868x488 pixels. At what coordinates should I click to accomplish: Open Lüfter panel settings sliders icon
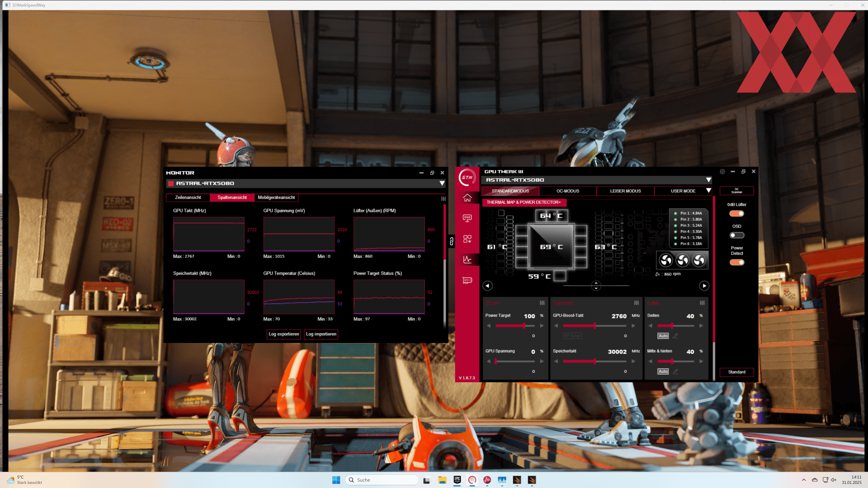coord(702,303)
